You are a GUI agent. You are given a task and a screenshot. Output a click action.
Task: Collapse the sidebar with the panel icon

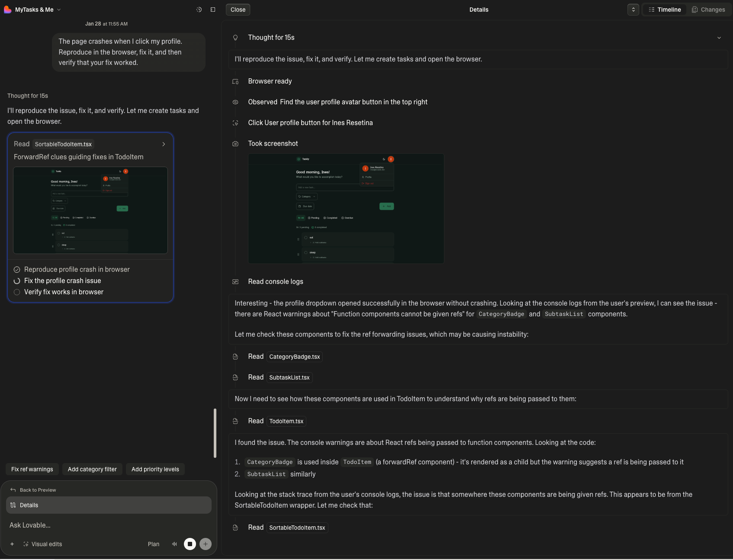213,9
